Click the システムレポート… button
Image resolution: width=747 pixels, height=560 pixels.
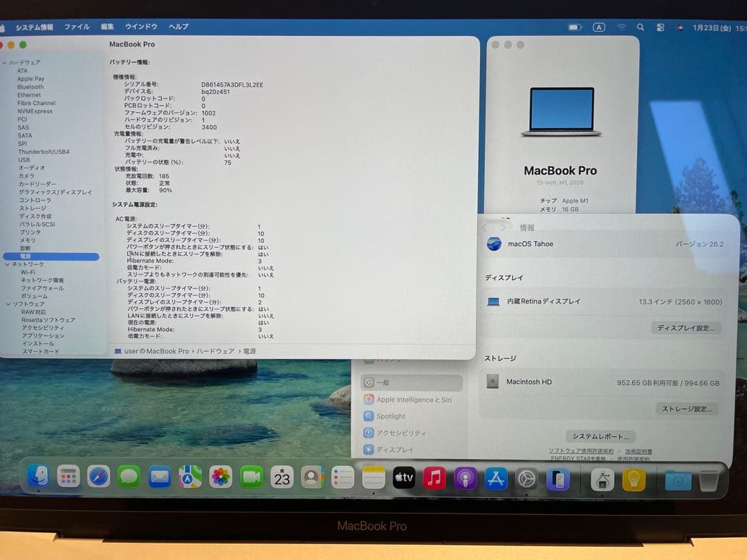[x=600, y=436]
